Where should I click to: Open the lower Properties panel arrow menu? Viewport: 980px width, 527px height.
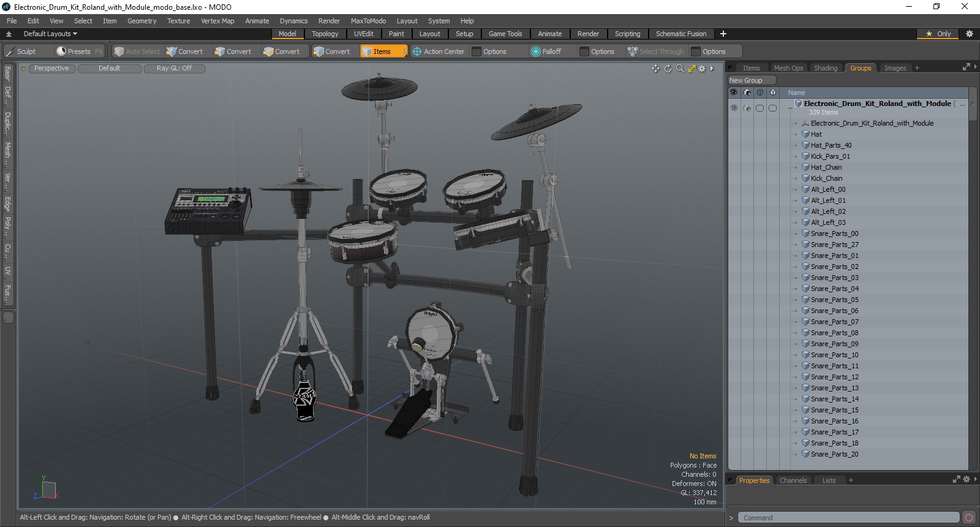point(975,479)
